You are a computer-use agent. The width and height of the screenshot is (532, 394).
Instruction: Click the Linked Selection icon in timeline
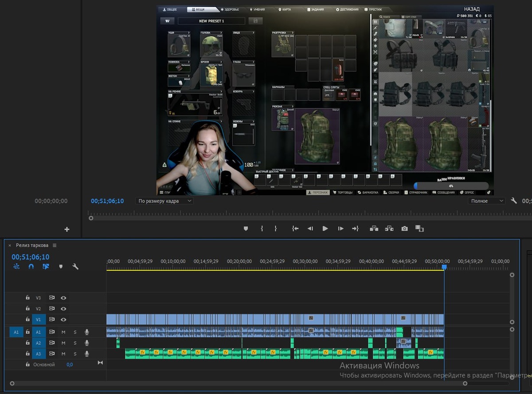pyautogui.click(x=46, y=267)
